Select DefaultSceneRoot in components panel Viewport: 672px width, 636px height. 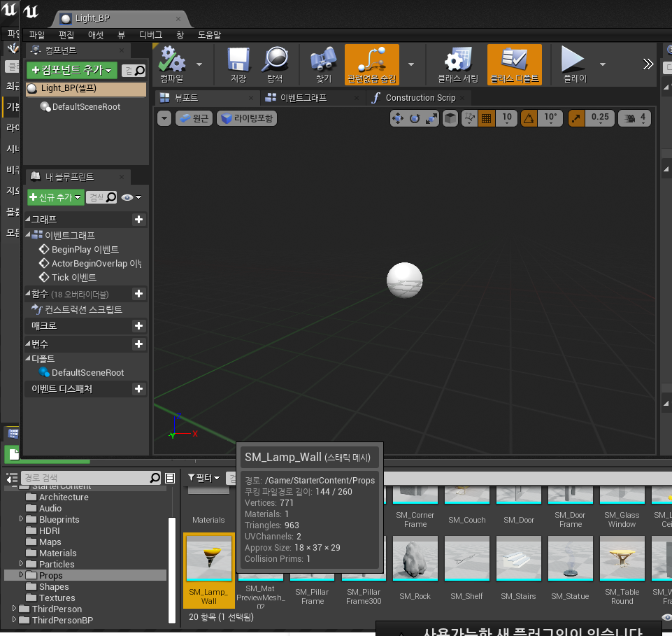pyautogui.click(x=86, y=107)
